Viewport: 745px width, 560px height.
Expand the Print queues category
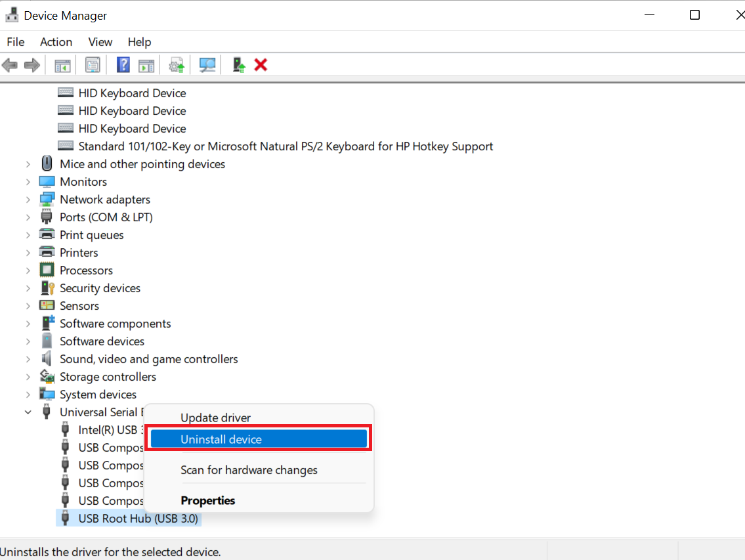28,235
